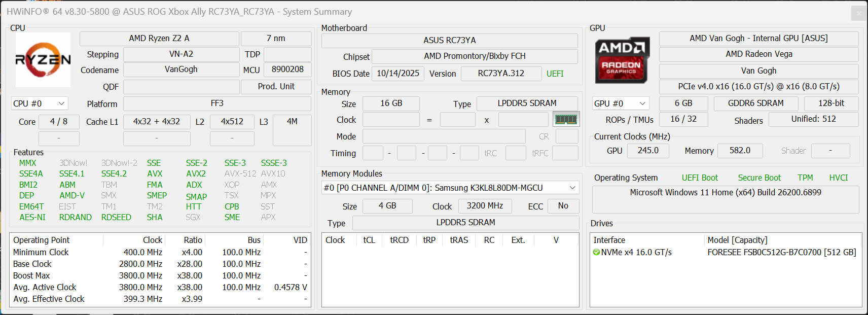
Task: Click the AMD Ryzen Z2 A name field
Action: point(159,39)
